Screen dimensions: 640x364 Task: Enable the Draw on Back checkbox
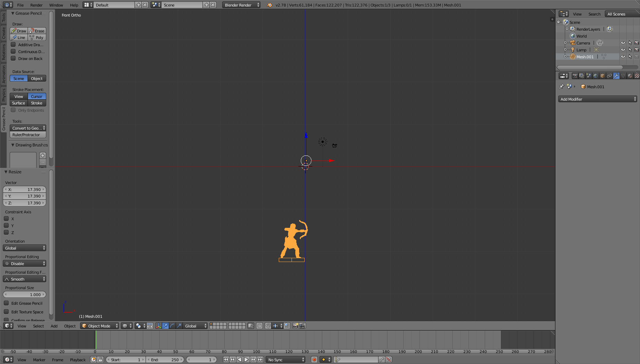tap(13, 58)
